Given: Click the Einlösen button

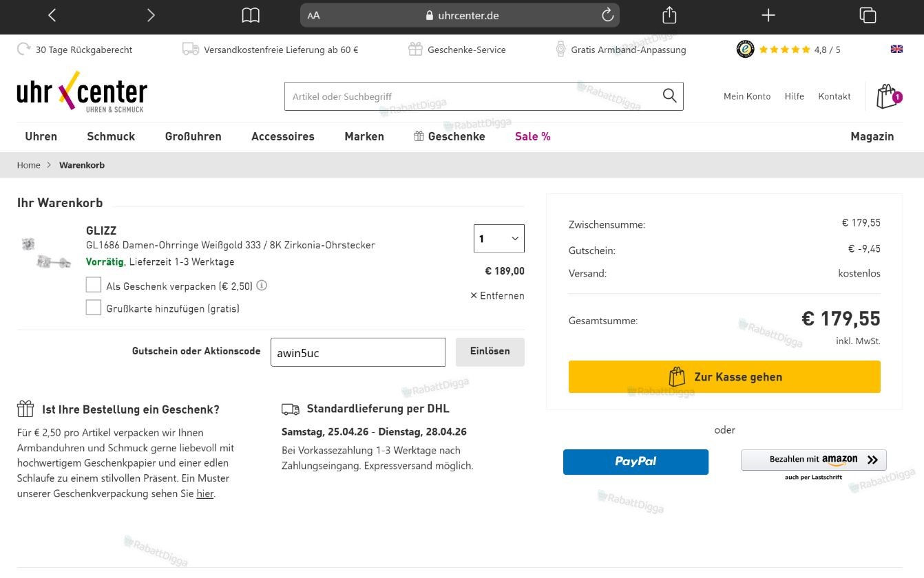Looking at the screenshot, I should pos(490,352).
